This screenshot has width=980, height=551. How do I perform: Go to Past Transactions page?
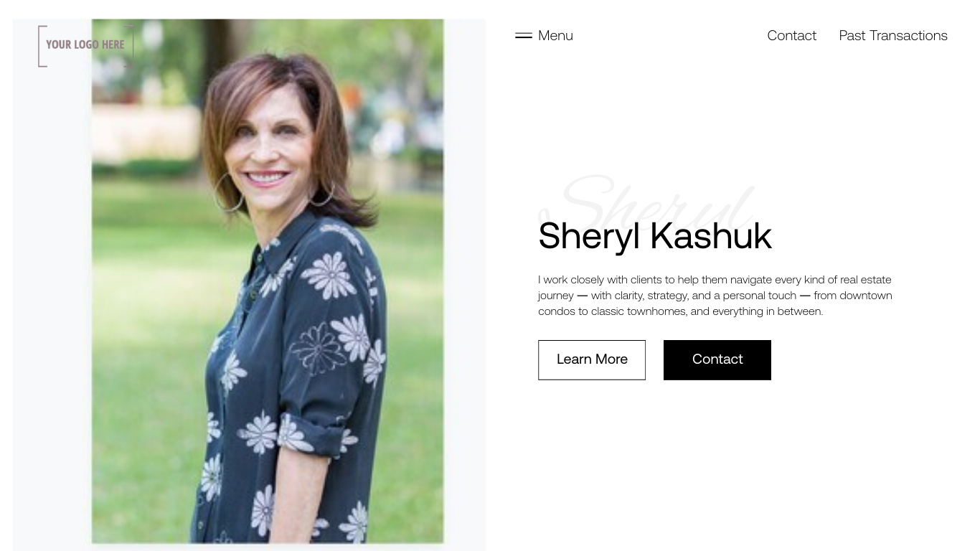(x=893, y=35)
